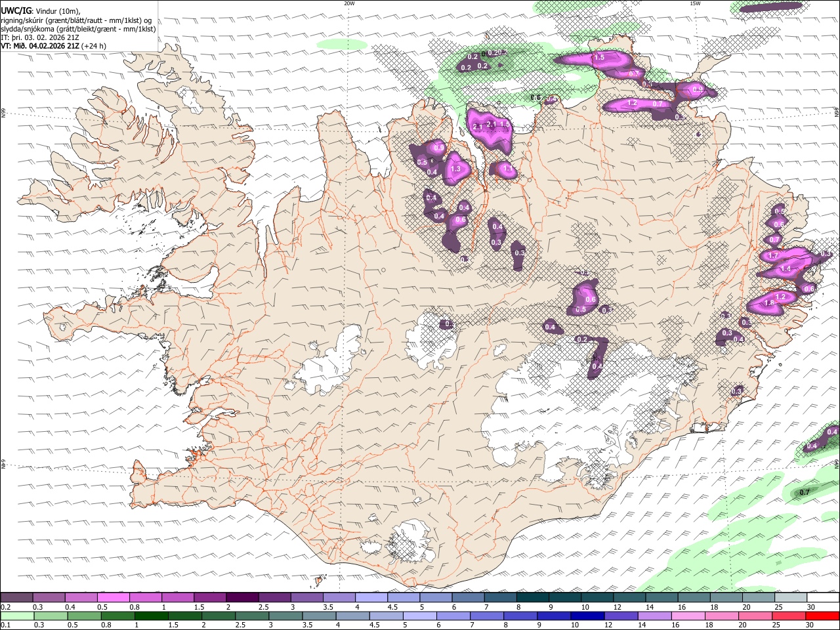Select the 2.5 plum swatch in snow legend

(x=274, y=598)
